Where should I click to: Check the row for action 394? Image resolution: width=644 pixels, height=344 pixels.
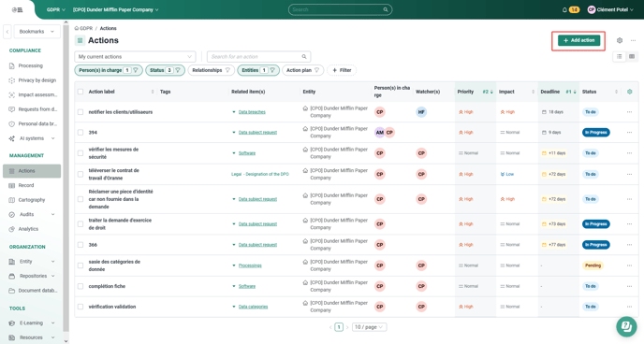click(80, 133)
